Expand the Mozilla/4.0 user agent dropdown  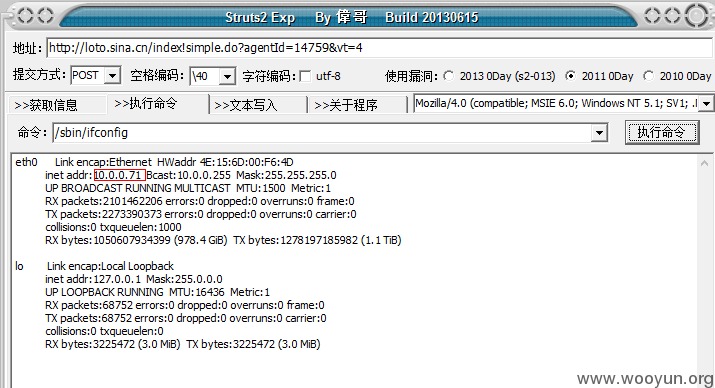point(706,103)
